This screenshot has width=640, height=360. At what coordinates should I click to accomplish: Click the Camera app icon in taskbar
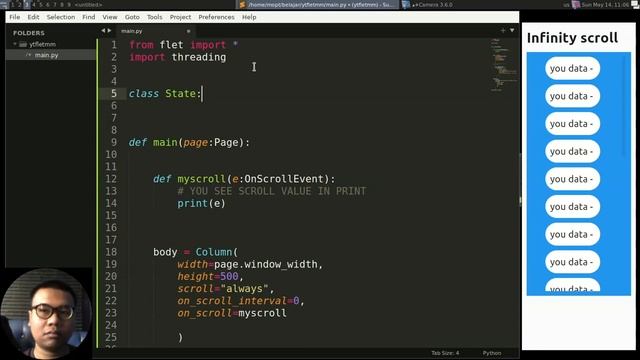(x=406, y=5)
